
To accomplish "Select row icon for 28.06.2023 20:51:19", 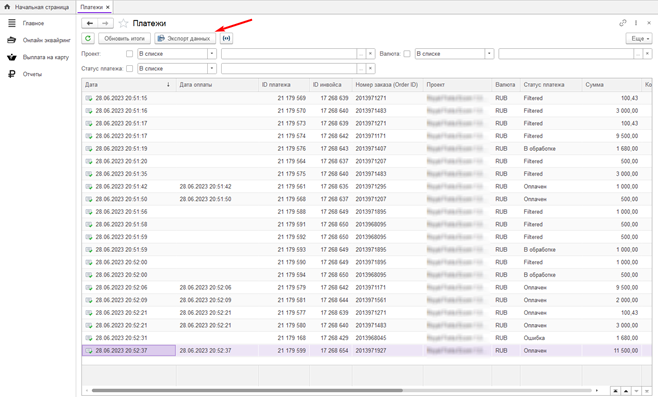I will coord(89,149).
